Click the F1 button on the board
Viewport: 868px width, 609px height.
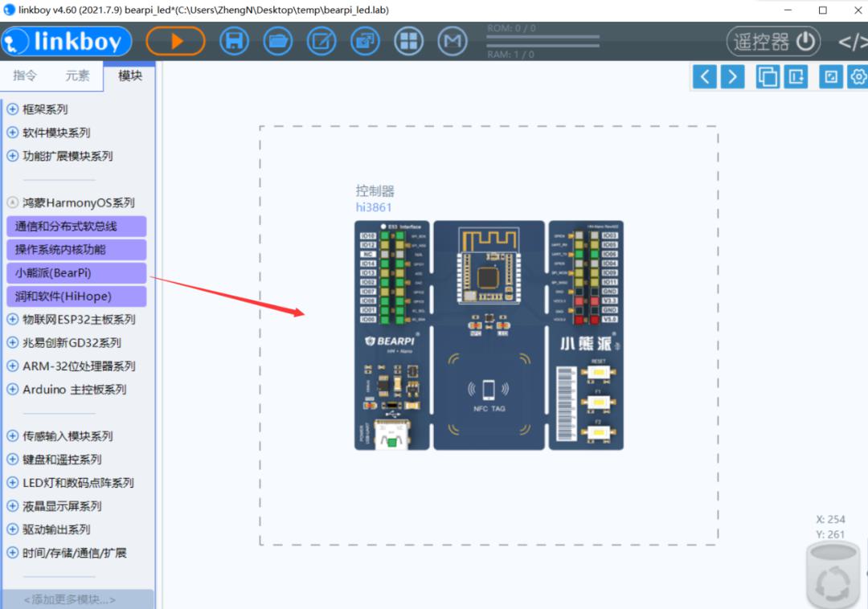coord(599,403)
